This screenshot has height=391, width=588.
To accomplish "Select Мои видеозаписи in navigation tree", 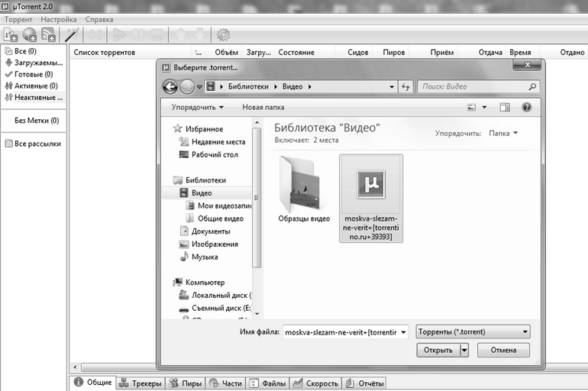I will coord(219,205).
